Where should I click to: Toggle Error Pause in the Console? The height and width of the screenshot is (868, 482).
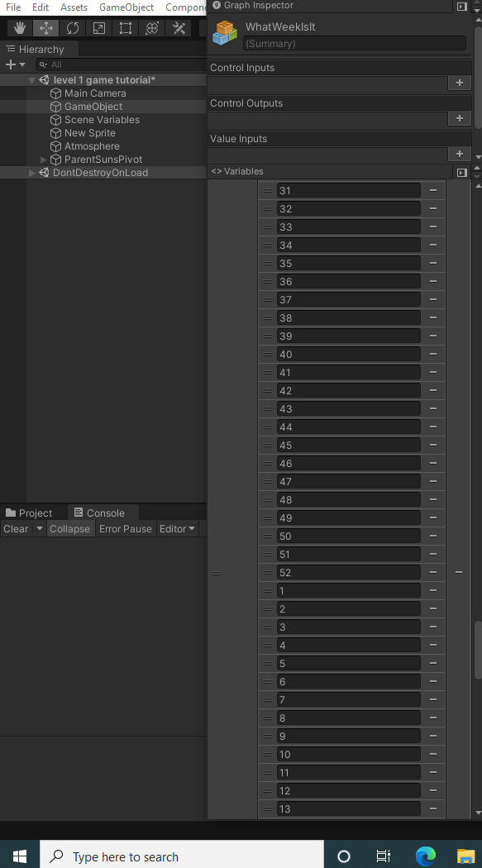coord(125,529)
